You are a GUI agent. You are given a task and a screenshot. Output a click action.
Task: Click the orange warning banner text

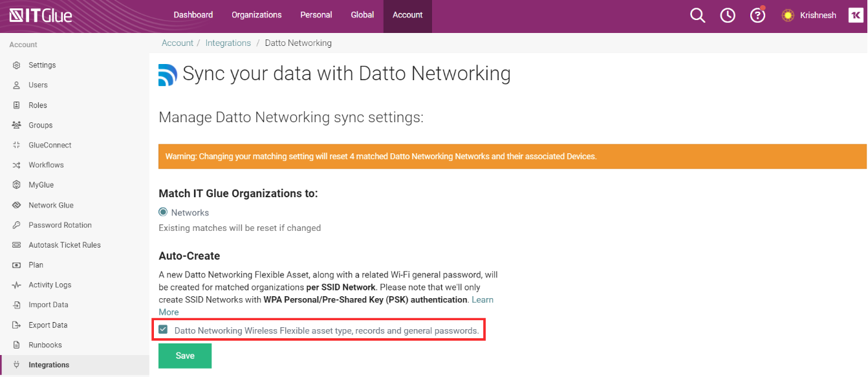[x=381, y=156]
